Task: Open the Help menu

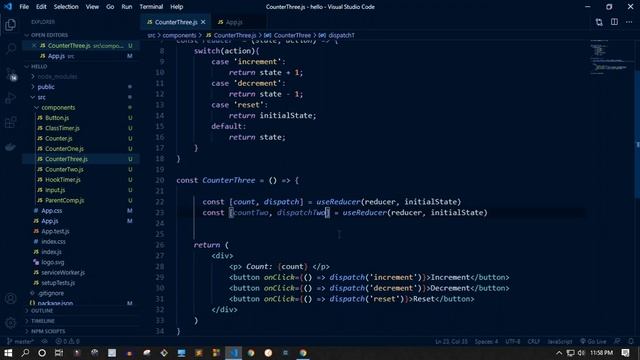Action: coord(177,7)
